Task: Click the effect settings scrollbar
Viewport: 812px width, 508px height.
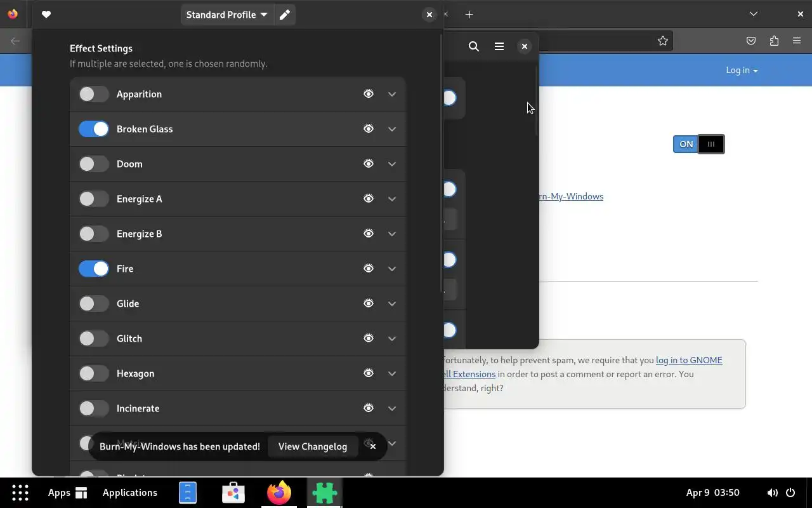Action: point(441,164)
